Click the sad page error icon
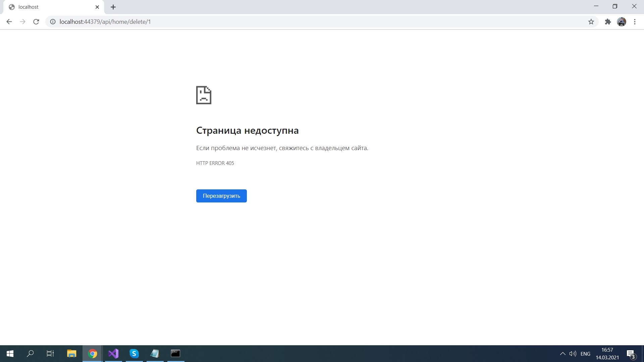This screenshot has width=644, height=362. pyautogui.click(x=204, y=95)
